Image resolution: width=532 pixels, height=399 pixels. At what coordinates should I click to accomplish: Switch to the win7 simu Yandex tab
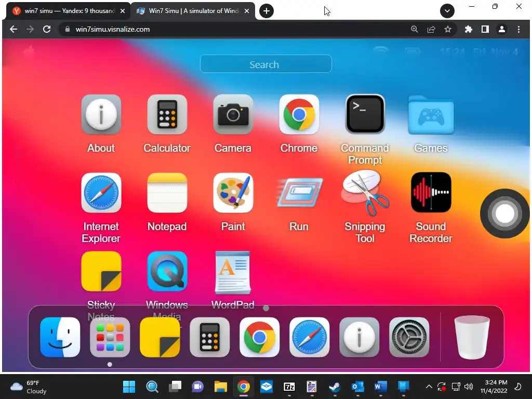68,11
